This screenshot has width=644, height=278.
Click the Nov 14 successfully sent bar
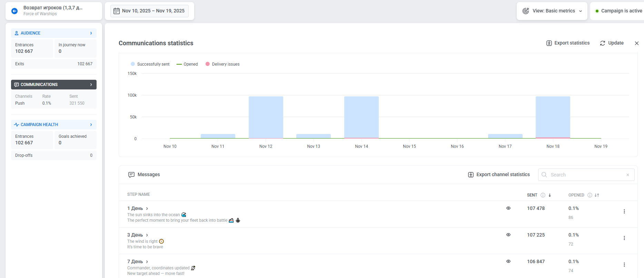tap(361, 117)
